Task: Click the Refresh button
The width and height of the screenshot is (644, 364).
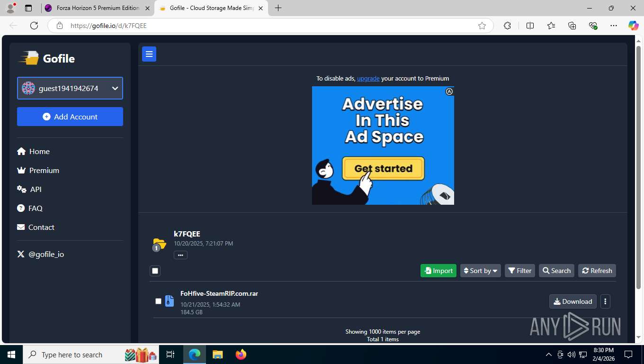Action: (597, 271)
